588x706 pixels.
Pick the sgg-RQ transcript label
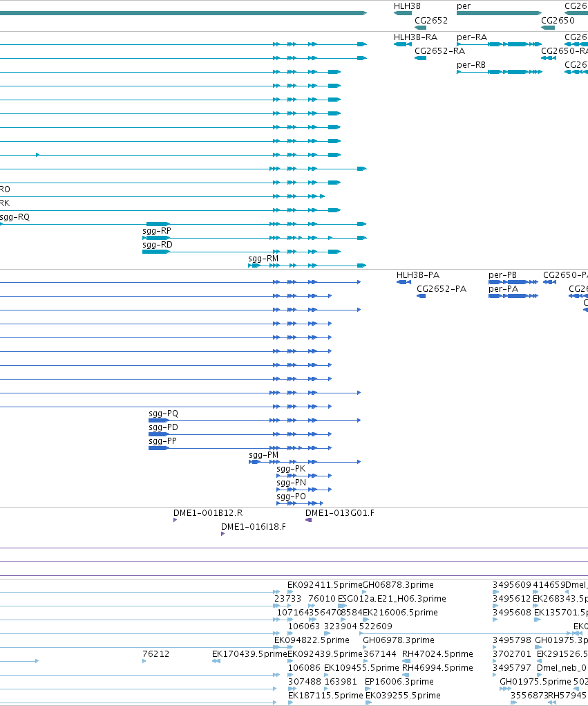point(15,217)
